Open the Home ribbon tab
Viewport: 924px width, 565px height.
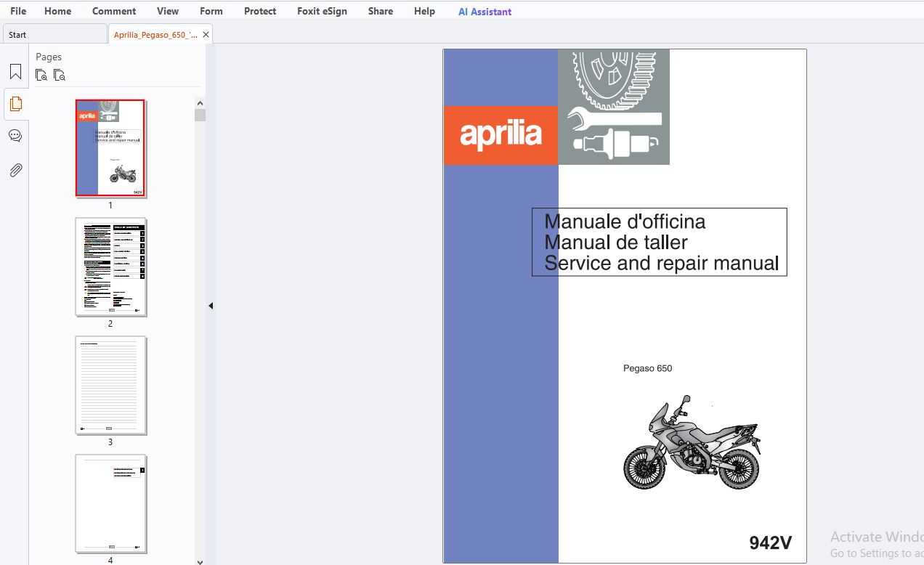click(57, 11)
